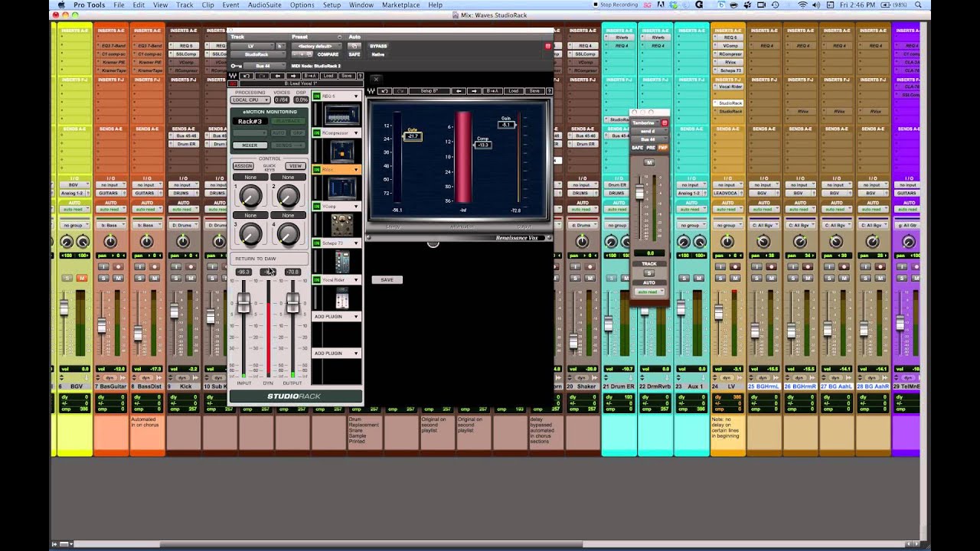Click the StudioRack help question mark icon

(360, 76)
